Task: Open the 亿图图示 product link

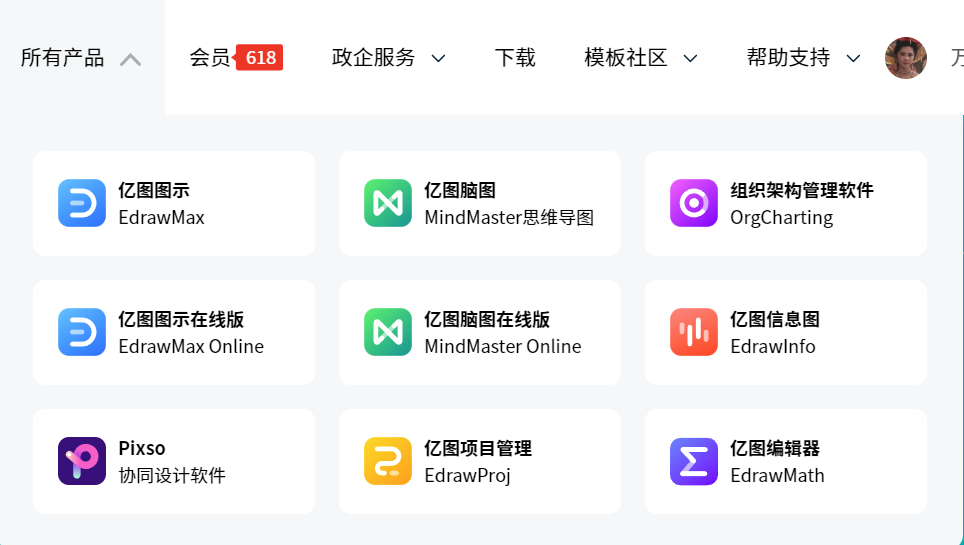Action: pos(154,191)
